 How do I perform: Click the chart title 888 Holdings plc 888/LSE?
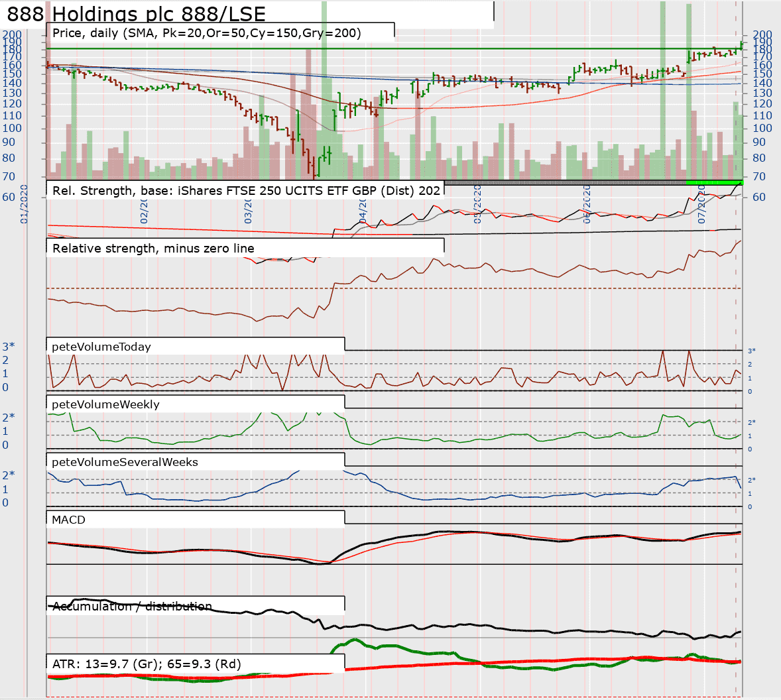pyautogui.click(x=137, y=13)
